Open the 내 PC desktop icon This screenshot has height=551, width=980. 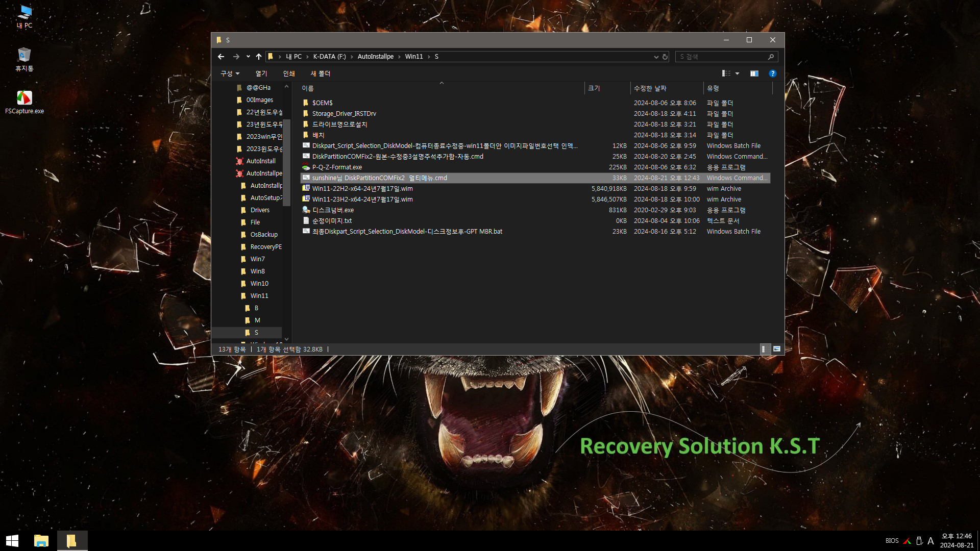click(24, 16)
